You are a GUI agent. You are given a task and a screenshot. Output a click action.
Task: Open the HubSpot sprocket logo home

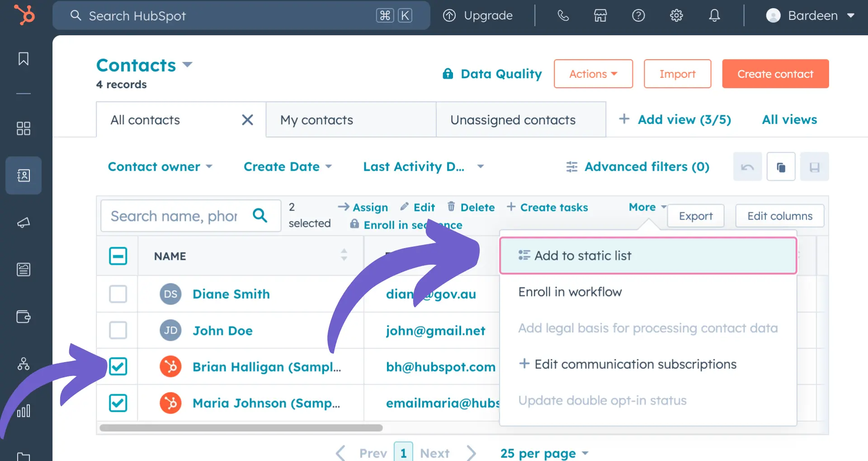(24, 15)
